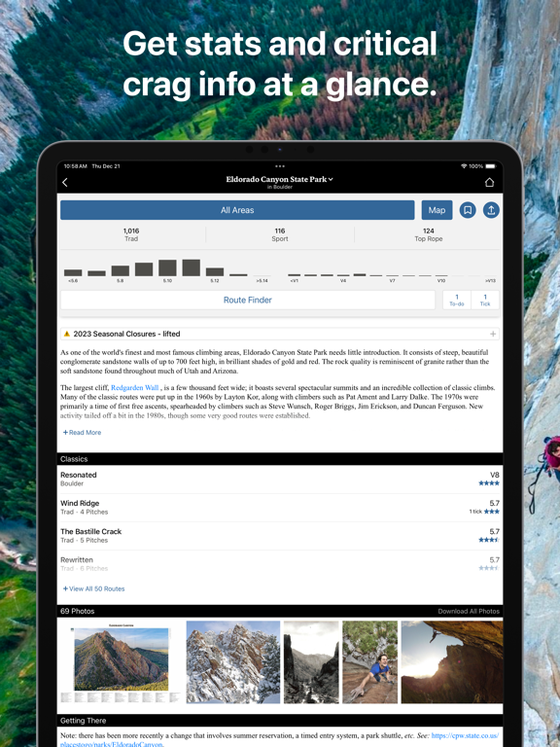Tap the V8 rating stars for Resonated

(489, 483)
